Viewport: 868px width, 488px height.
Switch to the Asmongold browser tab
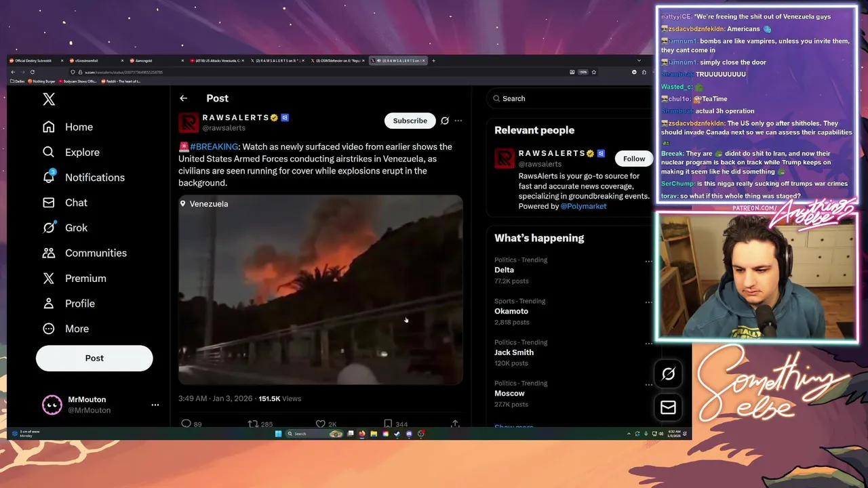pyautogui.click(x=157, y=60)
